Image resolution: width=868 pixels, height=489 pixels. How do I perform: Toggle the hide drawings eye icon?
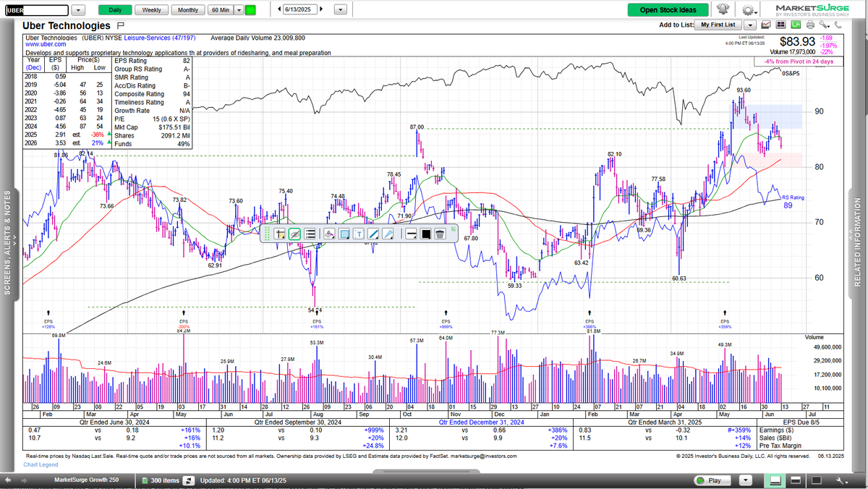(294, 234)
